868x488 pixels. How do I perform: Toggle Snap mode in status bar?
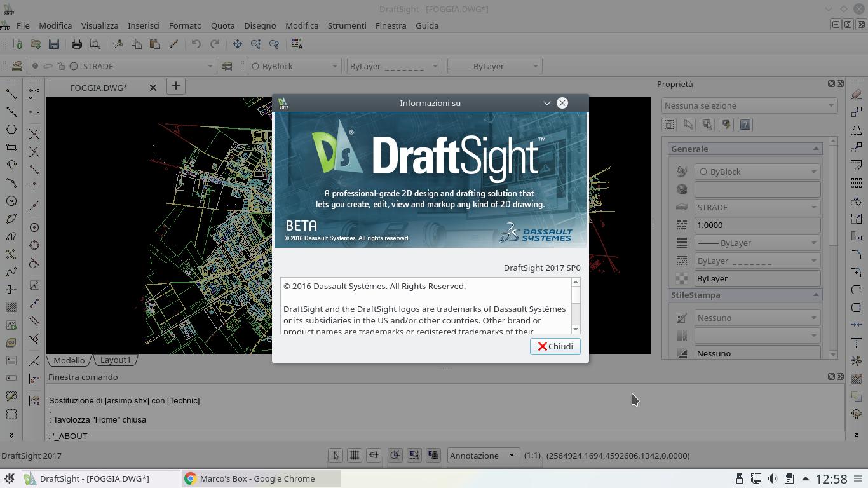336,456
